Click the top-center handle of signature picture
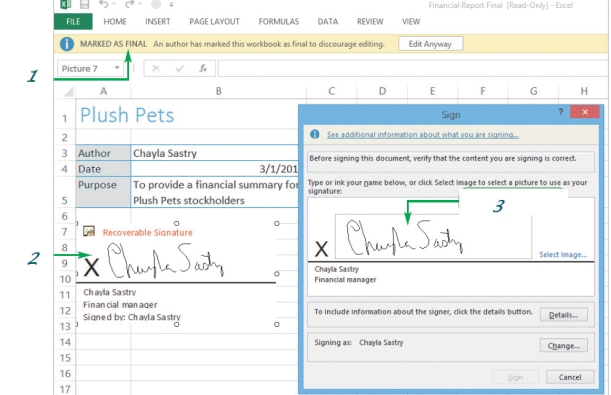611x395 pixels. [x=177, y=223]
